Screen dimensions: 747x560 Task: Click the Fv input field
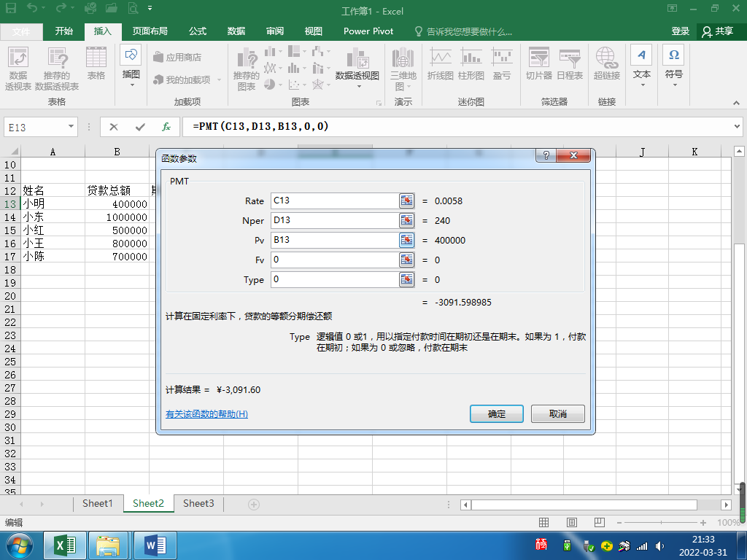coord(335,260)
